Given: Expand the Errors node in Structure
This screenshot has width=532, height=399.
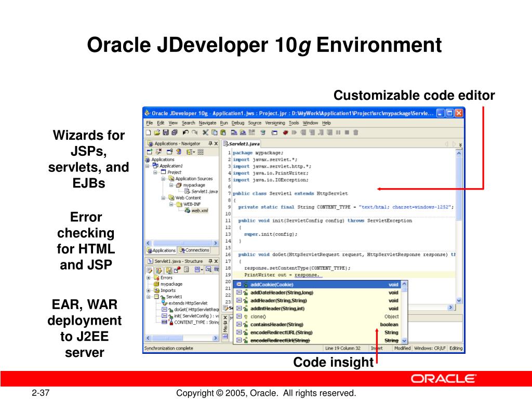Looking at the screenshot, I should pyautogui.click(x=148, y=277).
